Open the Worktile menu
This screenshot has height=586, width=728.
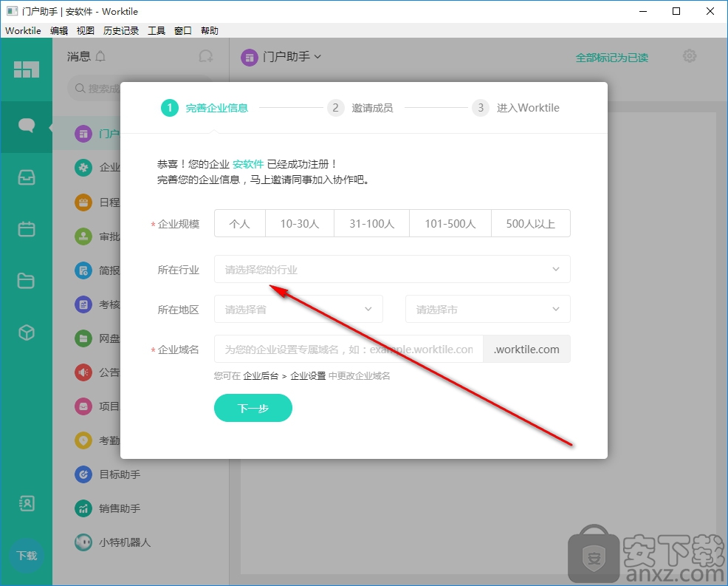click(23, 31)
